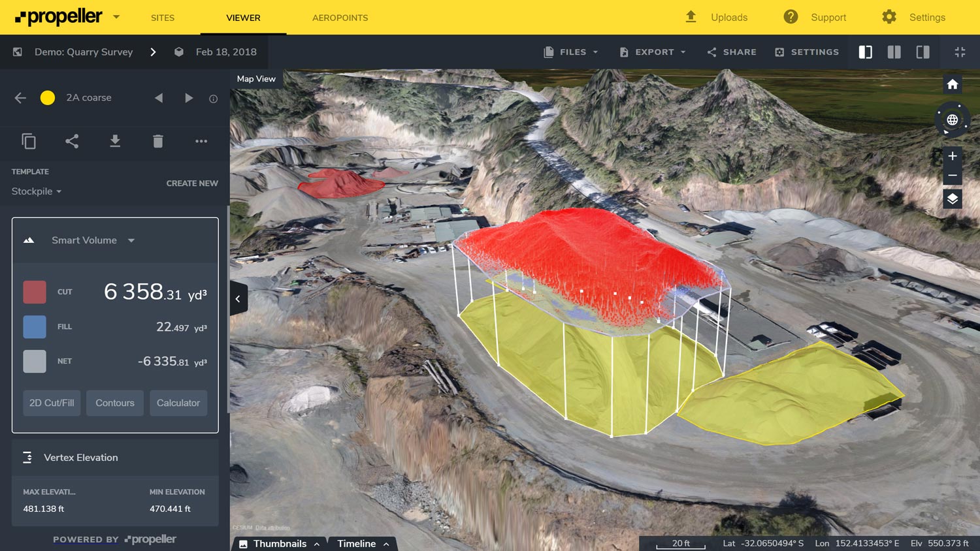Screen dimensions: 980x551
Task: Open the AeroPoints tab
Action: point(340,18)
